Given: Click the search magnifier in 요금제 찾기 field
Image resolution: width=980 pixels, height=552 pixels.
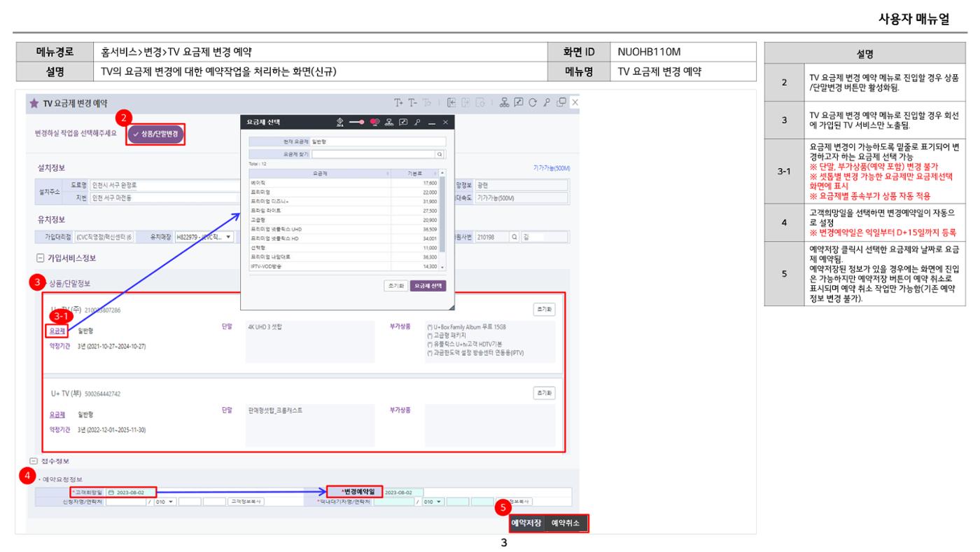Looking at the screenshot, I should tap(440, 154).
